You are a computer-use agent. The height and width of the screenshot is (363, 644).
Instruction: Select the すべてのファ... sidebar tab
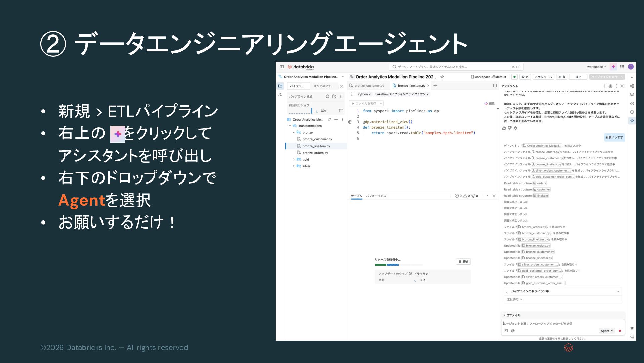tap(324, 86)
